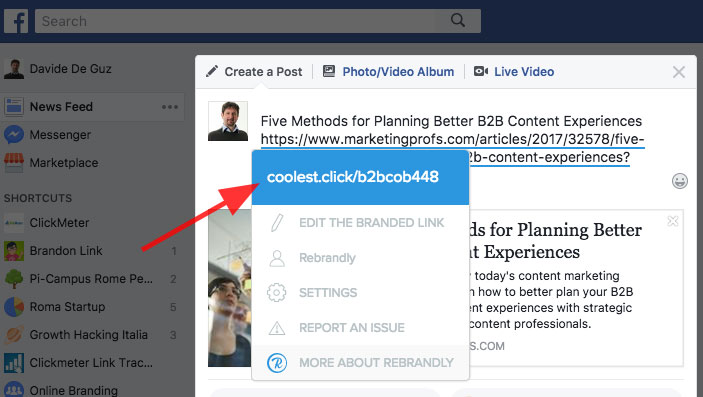Image resolution: width=703 pixels, height=397 pixels.
Task: Open the Pi-Campus Rome shortcut
Action: pos(91,279)
